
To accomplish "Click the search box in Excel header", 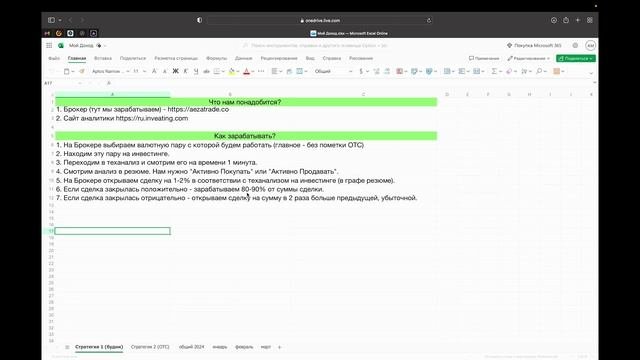I will pos(316,46).
